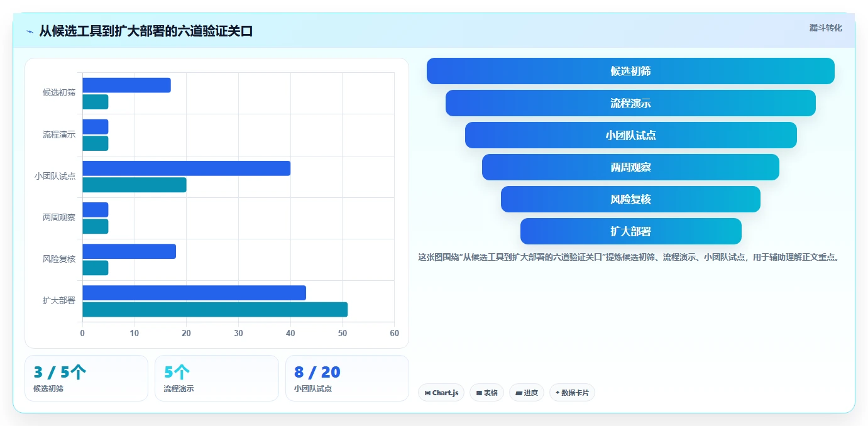Click the teal bar for 扩大部署
This screenshot has height=426, width=868.
pyautogui.click(x=215, y=309)
